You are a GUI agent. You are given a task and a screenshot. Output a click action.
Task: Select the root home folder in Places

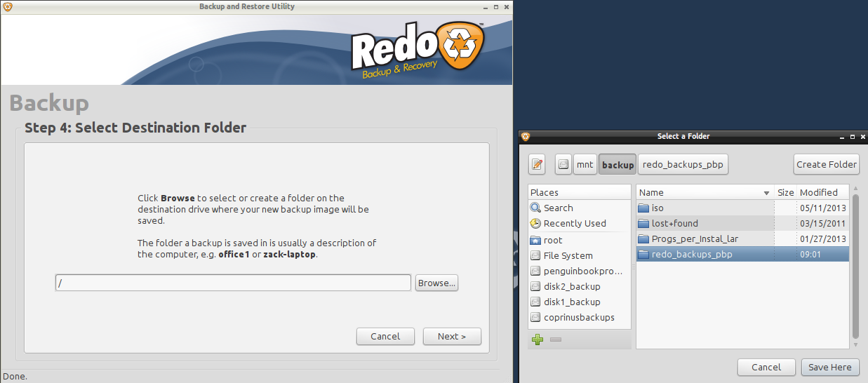(552, 240)
